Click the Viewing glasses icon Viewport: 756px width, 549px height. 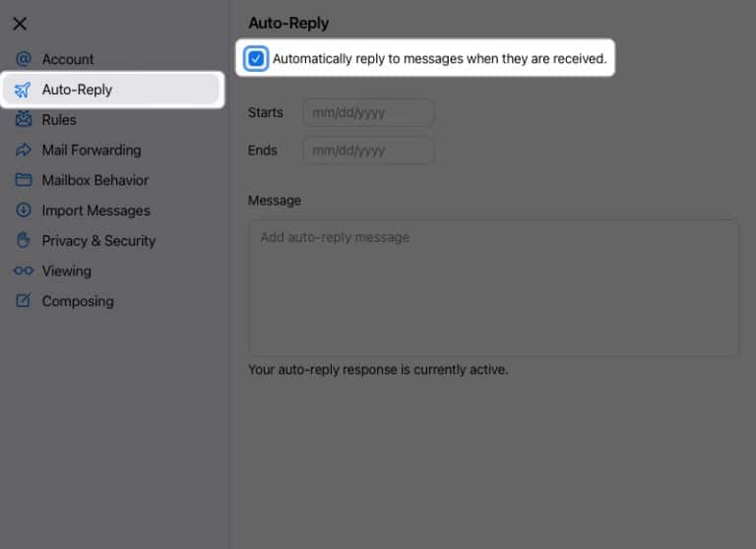tap(24, 271)
